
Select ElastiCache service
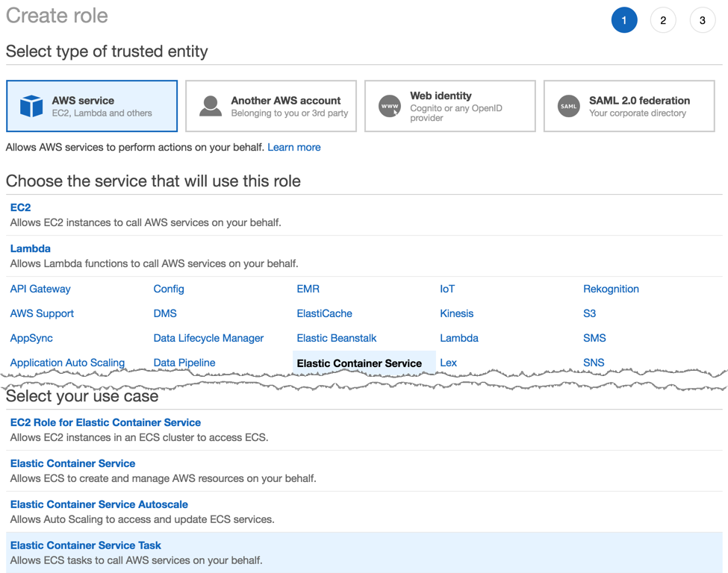[324, 313]
